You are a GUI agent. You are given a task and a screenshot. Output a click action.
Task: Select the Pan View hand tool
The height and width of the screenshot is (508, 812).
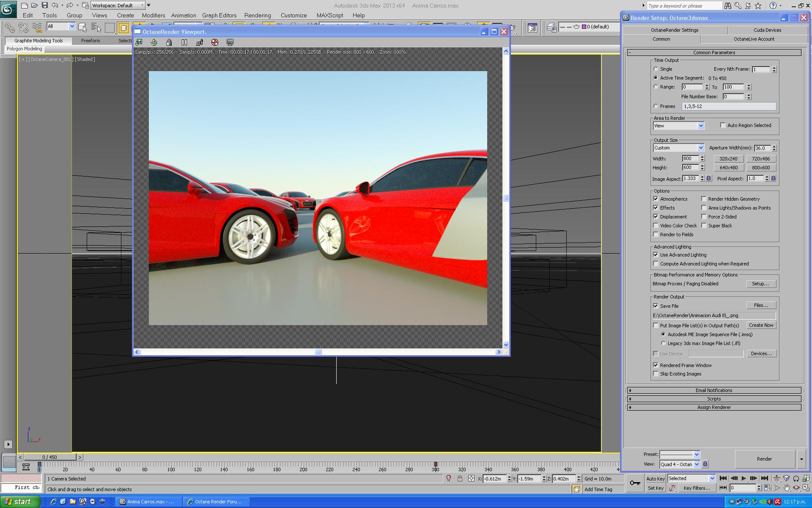(x=787, y=488)
